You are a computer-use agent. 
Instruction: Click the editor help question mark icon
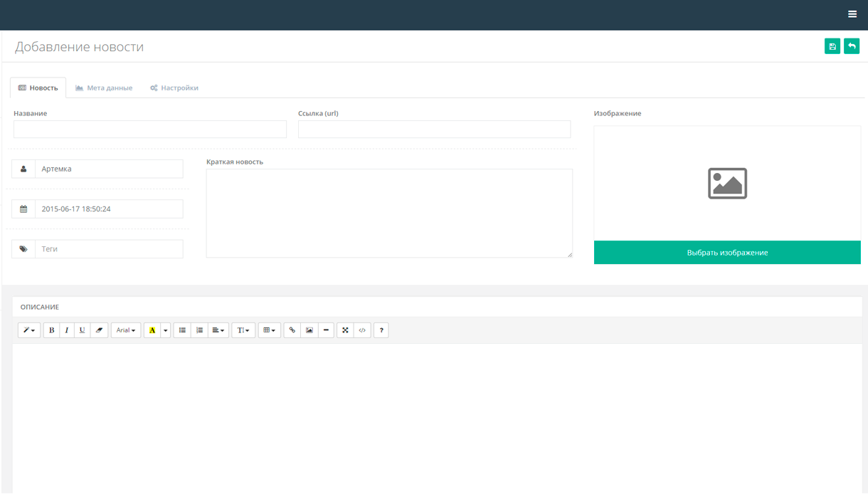(x=381, y=330)
